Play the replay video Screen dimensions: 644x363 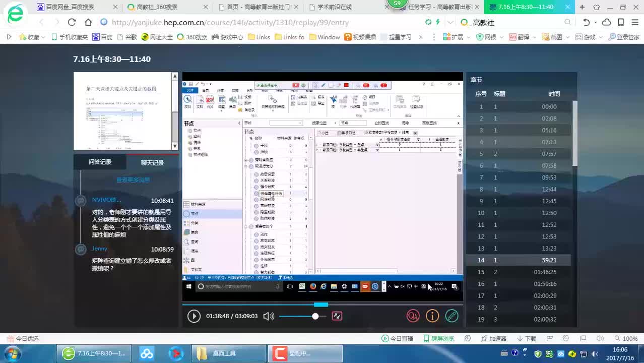[194, 316]
